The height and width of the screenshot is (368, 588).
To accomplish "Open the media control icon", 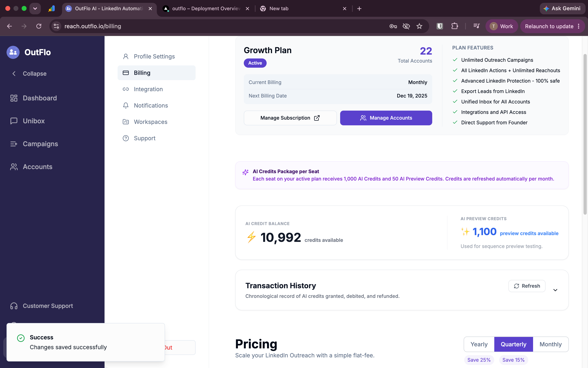I will 477,26.
